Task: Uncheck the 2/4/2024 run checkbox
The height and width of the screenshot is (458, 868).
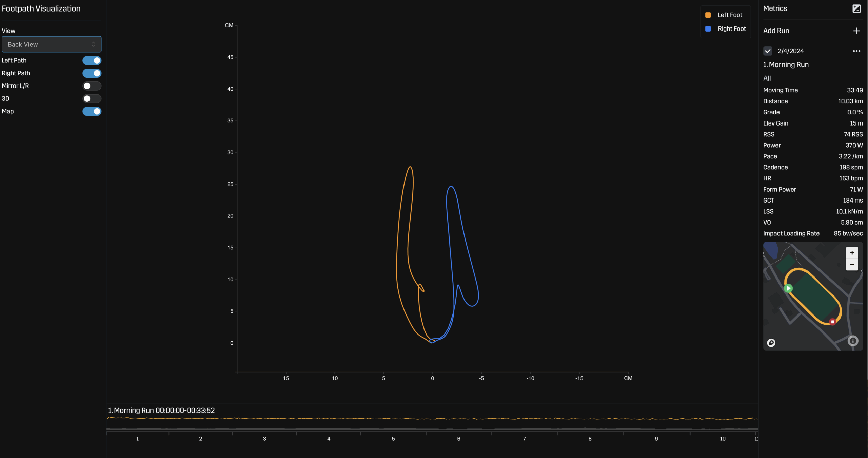Action: (x=768, y=51)
